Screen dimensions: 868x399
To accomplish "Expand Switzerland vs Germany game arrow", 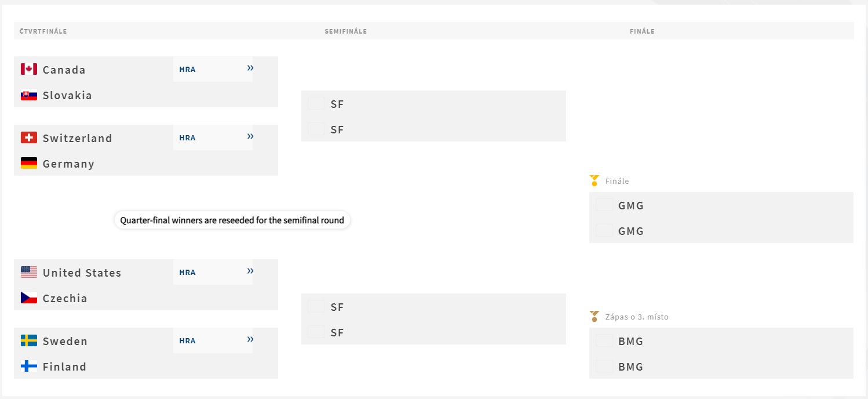I will click(x=250, y=137).
